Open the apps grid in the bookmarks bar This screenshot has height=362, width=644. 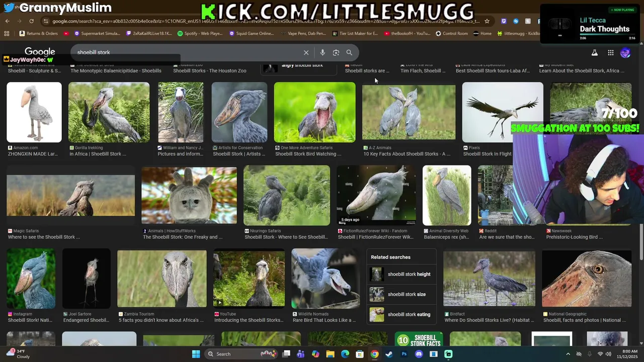[x=7, y=34]
